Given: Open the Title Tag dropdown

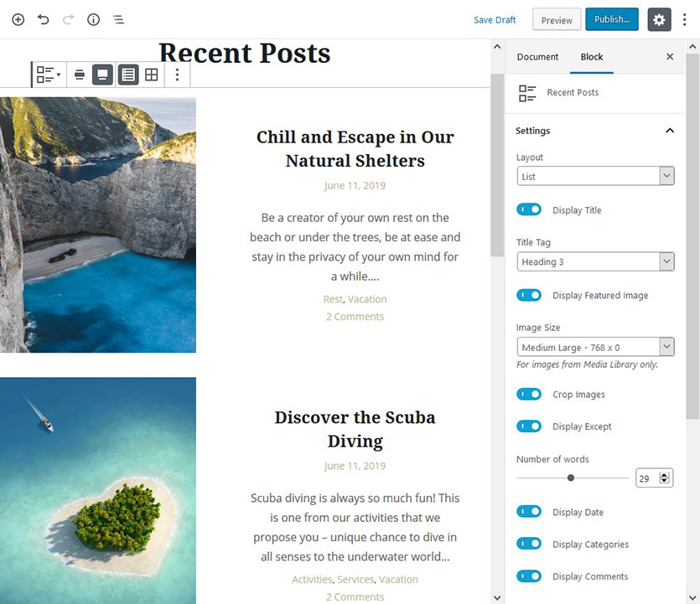Looking at the screenshot, I should pos(595,261).
